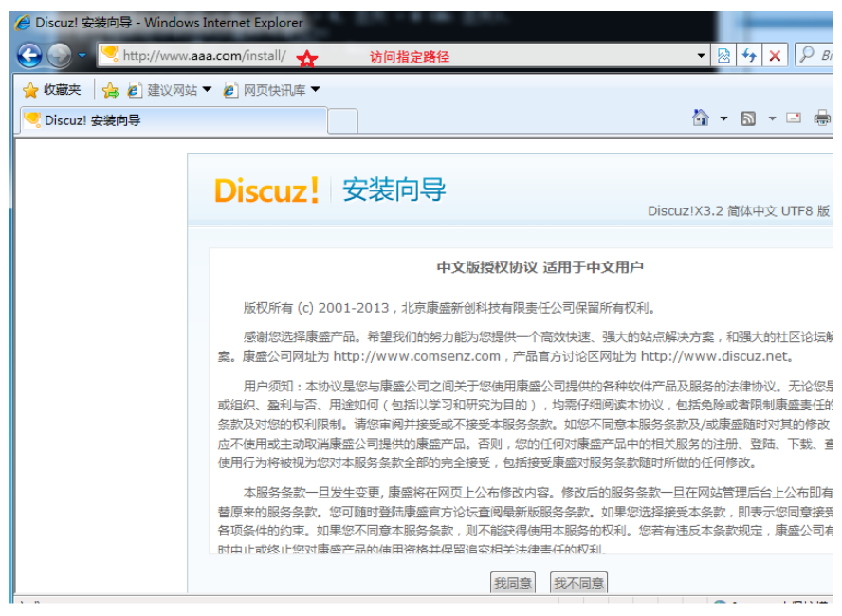The width and height of the screenshot is (842, 616).
Task: Click the 我同意 agree button
Action: pyautogui.click(x=512, y=583)
